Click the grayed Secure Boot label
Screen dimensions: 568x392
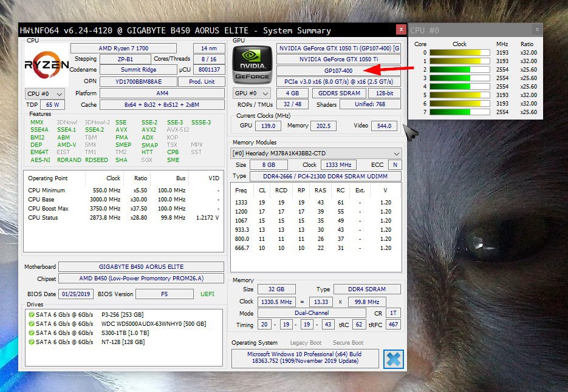(x=347, y=343)
